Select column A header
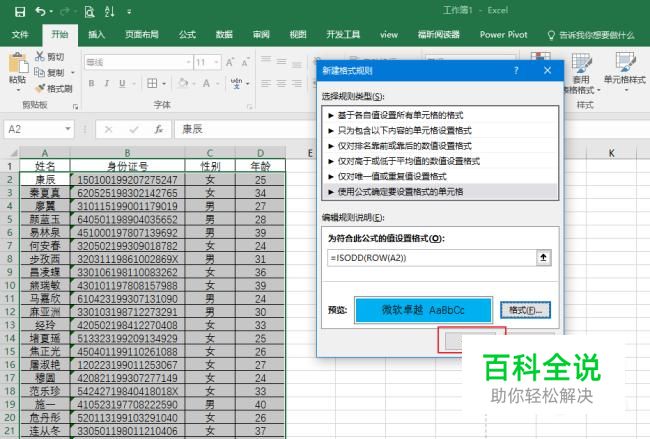This screenshot has height=439, width=650. click(45, 153)
